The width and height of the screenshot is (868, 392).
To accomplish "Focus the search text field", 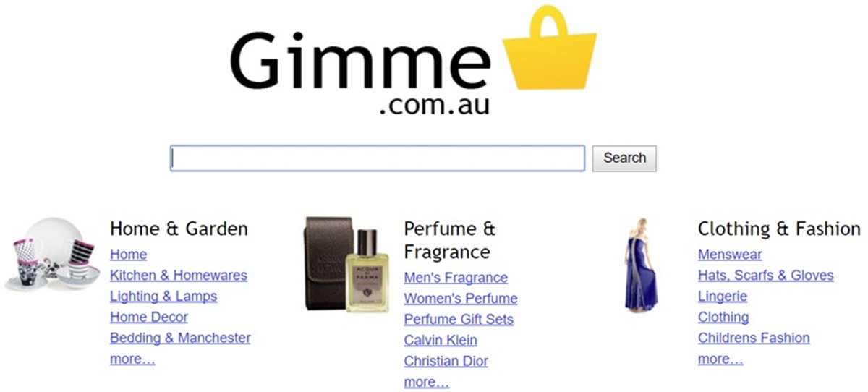I will [x=378, y=158].
